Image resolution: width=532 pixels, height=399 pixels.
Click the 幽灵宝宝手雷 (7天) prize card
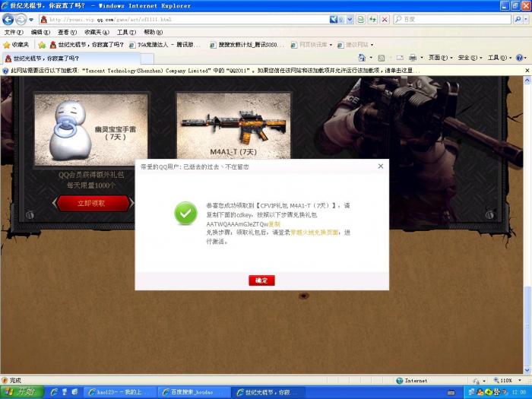pyautogui.click(x=91, y=130)
